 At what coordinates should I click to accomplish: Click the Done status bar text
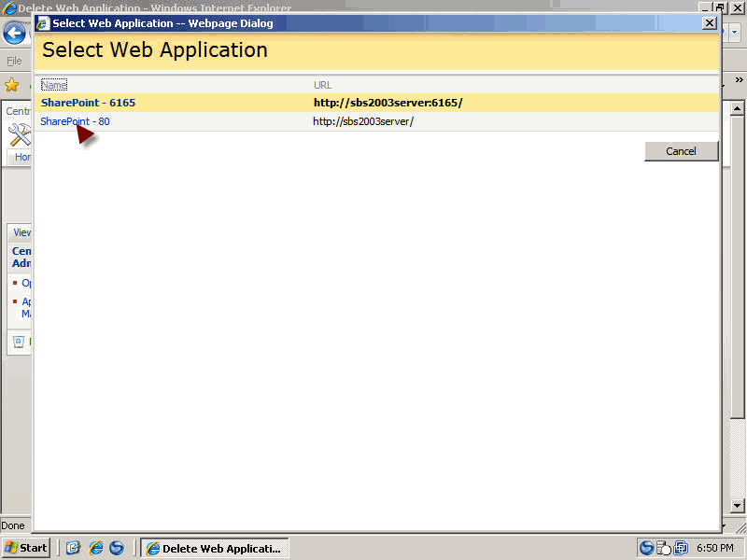[x=13, y=525]
